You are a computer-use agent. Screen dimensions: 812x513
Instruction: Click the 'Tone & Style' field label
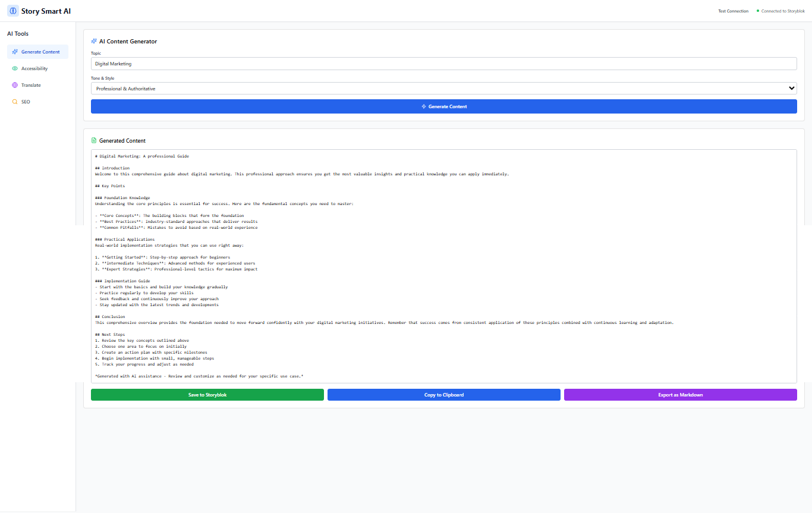[102, 78]
